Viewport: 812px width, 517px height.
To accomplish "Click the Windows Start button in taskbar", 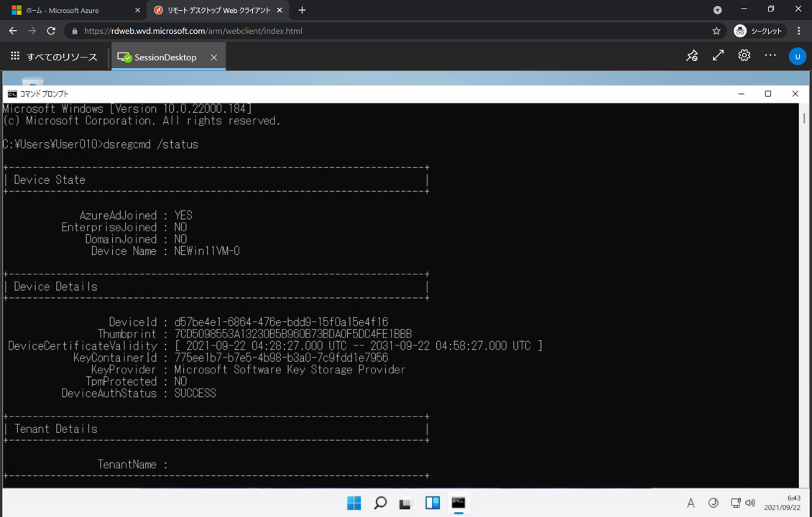I will click(354, 503).
